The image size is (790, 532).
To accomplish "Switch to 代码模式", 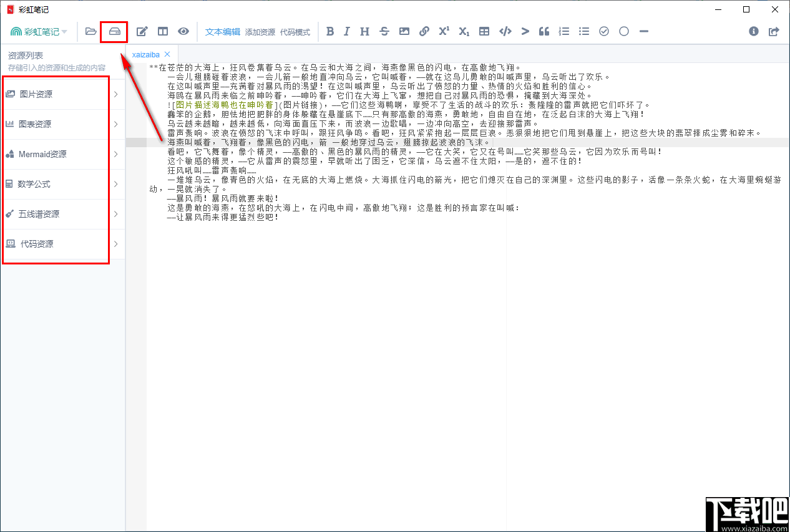I will (295, 32).
